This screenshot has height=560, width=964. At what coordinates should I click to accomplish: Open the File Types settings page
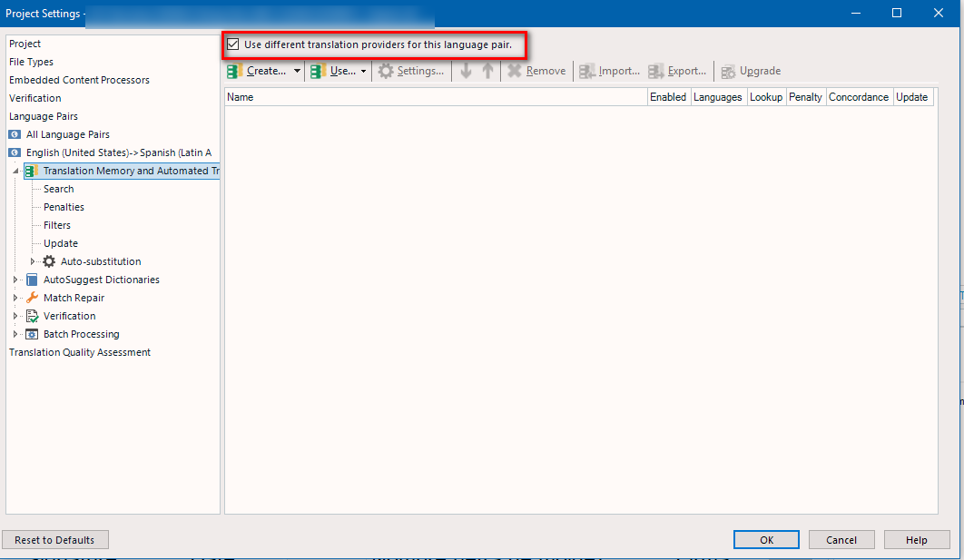pos(31,62)
